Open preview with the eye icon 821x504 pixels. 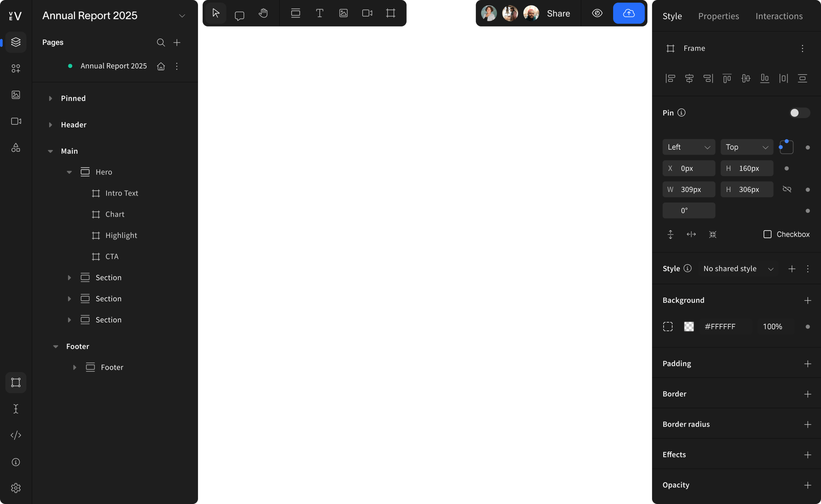coord(597,13)
